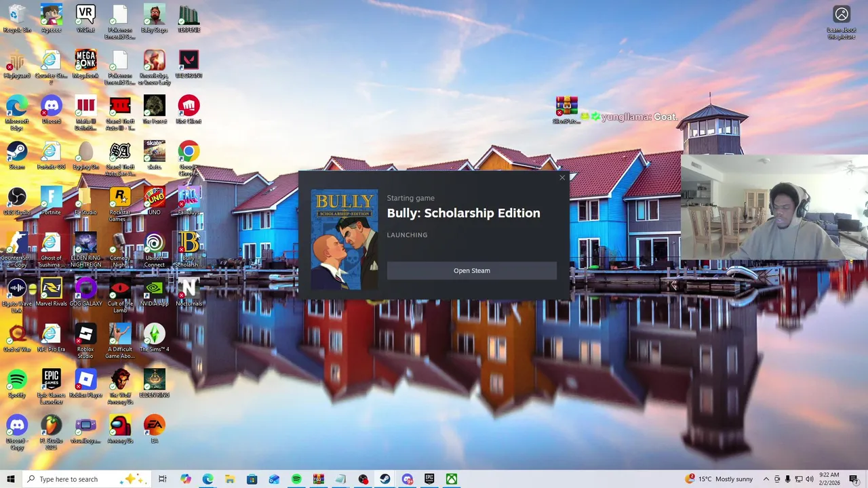Screen dimensions: 868x488
Task: Open the Discord desktop icon
Action: click(51, 109)
